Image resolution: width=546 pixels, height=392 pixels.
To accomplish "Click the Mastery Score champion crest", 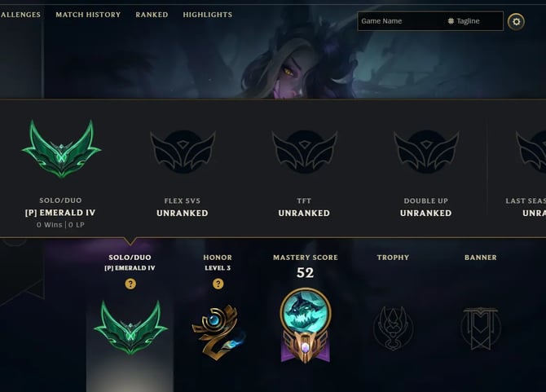I will [x=306, y=326].
